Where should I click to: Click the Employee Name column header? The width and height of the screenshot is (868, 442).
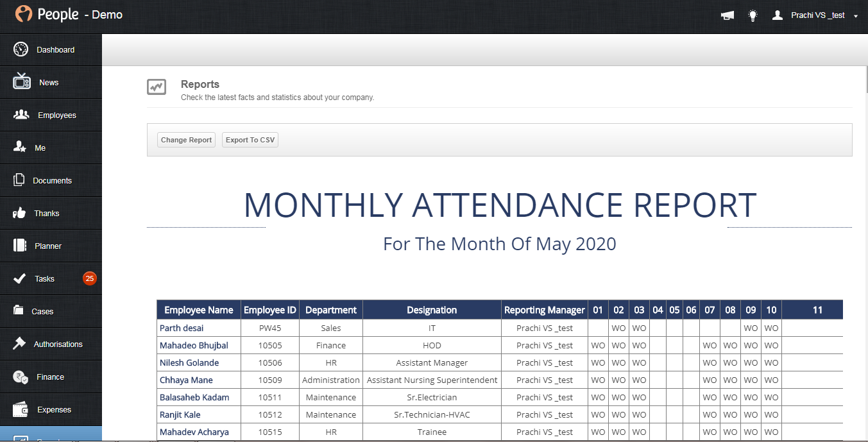click(199, 310)
